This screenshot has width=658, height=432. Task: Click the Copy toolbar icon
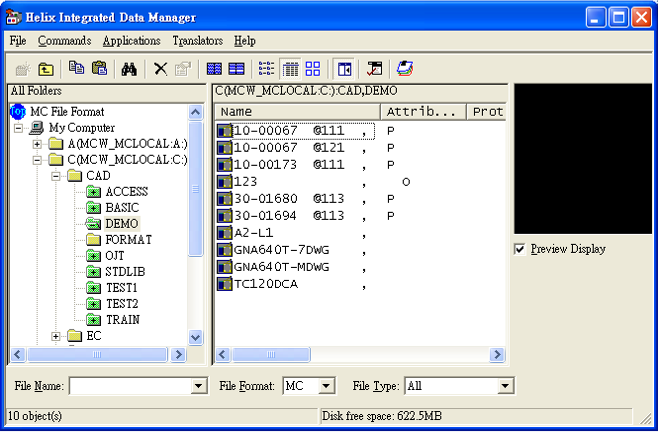[x=76, y=68]
